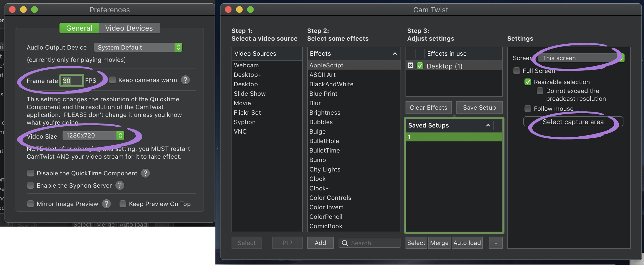Toggle Keep Preview On Top checkbox
The height and width of the screenshot is (265, 644).
123,204
